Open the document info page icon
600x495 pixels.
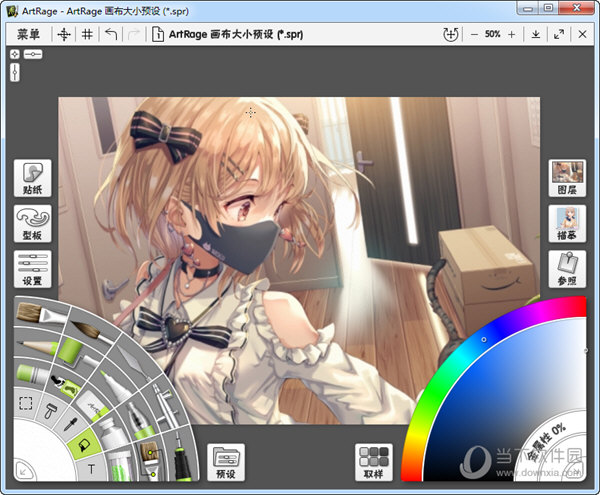coord(157,34)
